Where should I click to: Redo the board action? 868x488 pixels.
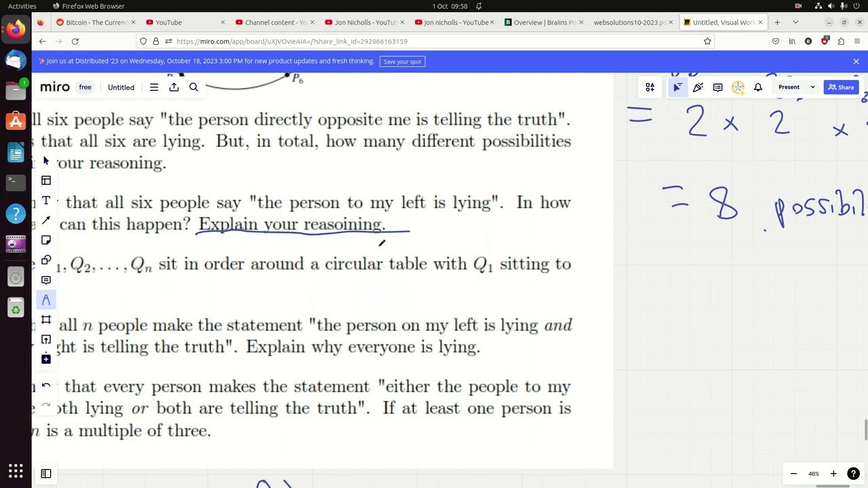click(46, 406)
